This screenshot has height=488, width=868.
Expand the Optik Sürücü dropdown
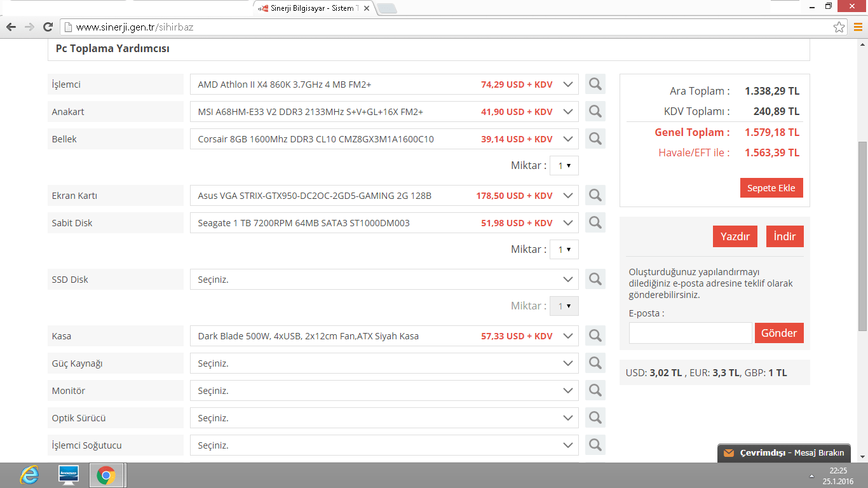[x=384, y=418]
